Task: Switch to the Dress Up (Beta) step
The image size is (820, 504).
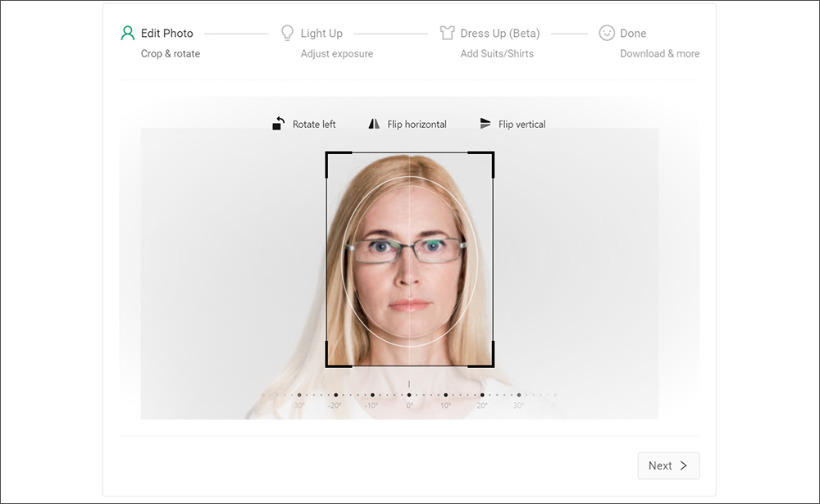Action: (499, 33)
